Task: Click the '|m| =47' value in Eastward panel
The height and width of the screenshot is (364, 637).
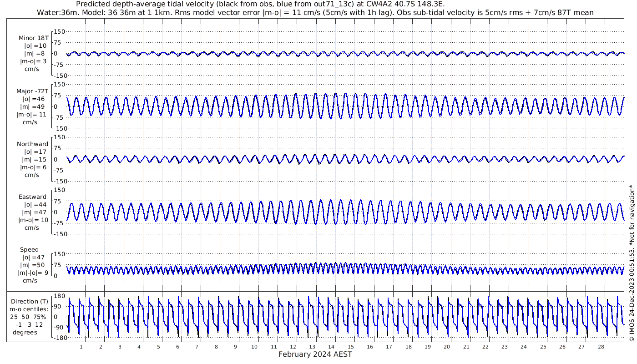Action: click(35, 212)
